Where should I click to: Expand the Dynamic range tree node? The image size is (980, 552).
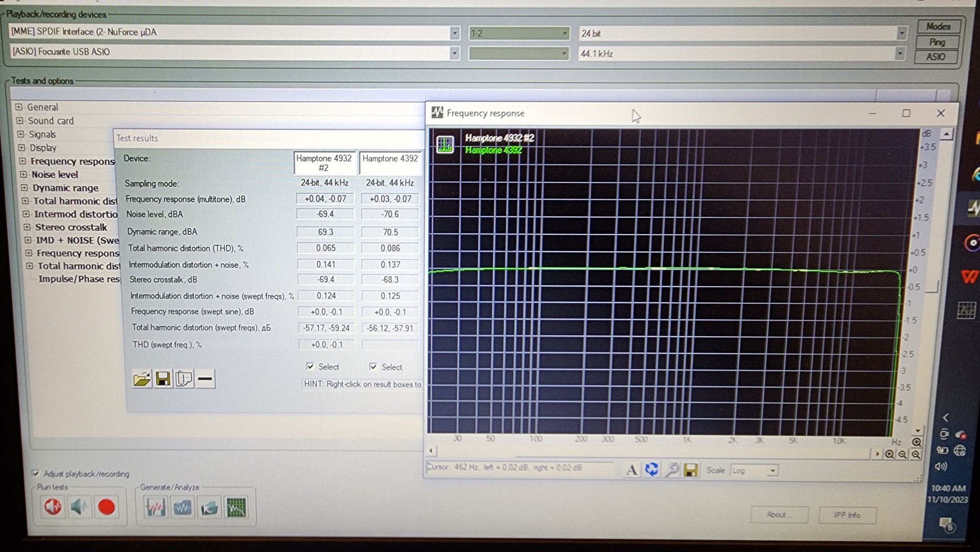pos(24,188)
